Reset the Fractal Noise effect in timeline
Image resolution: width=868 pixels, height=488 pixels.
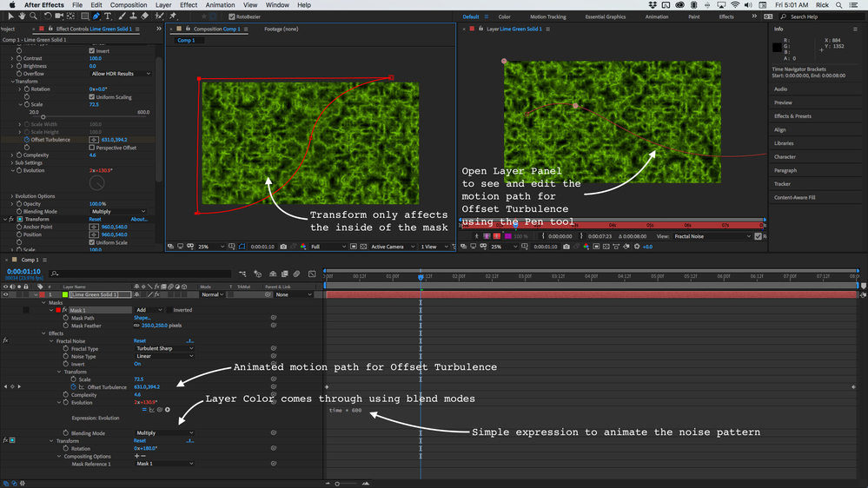pos(139,341)
